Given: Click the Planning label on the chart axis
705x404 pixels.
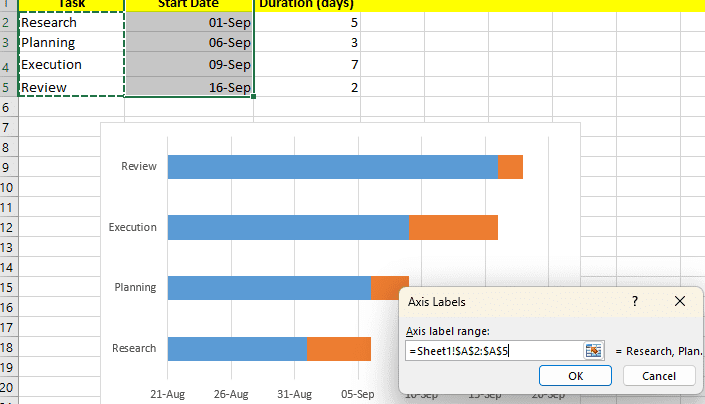Looking at the screenshot, I should point(135,288).
